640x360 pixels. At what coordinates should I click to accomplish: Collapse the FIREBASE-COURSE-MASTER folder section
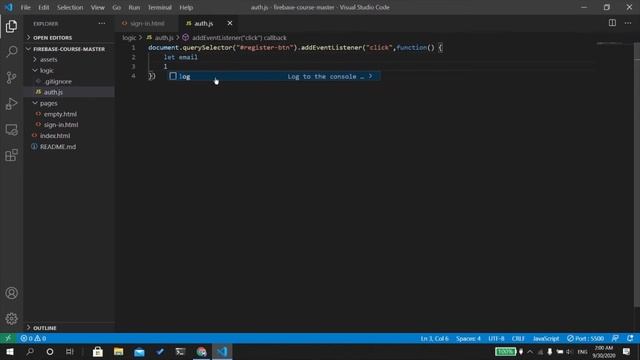pos(69,49)
